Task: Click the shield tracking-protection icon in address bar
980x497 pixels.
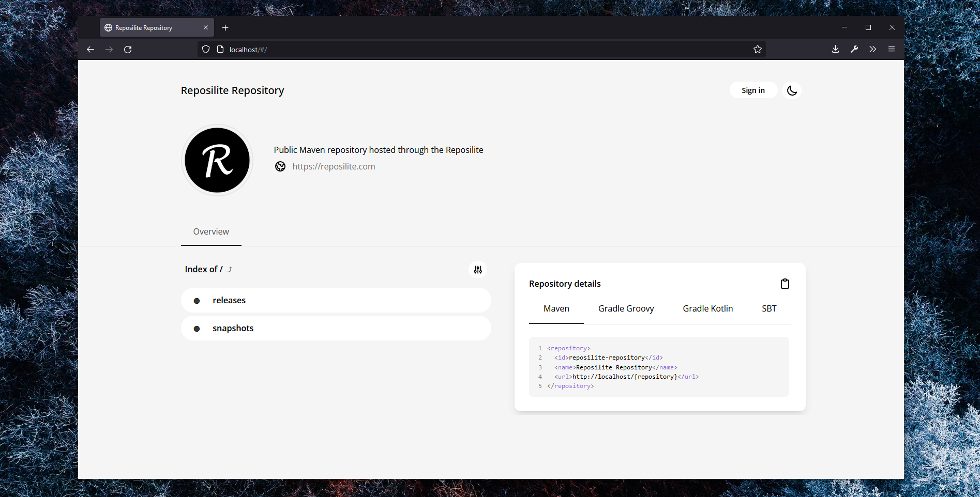Action: pos(205,49)
